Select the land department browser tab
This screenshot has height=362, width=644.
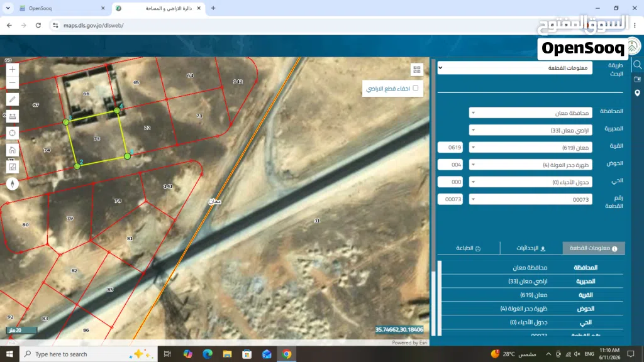158,8
